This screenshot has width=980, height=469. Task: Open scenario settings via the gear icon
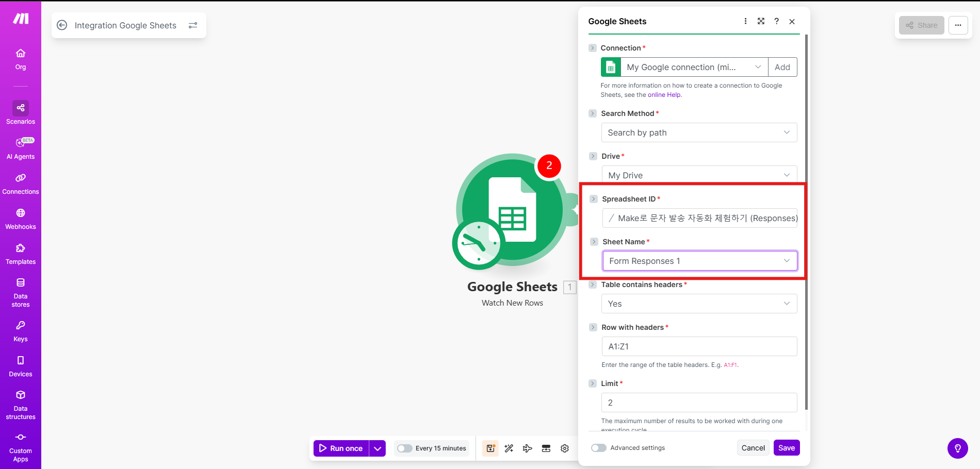[x=564, y=448]
